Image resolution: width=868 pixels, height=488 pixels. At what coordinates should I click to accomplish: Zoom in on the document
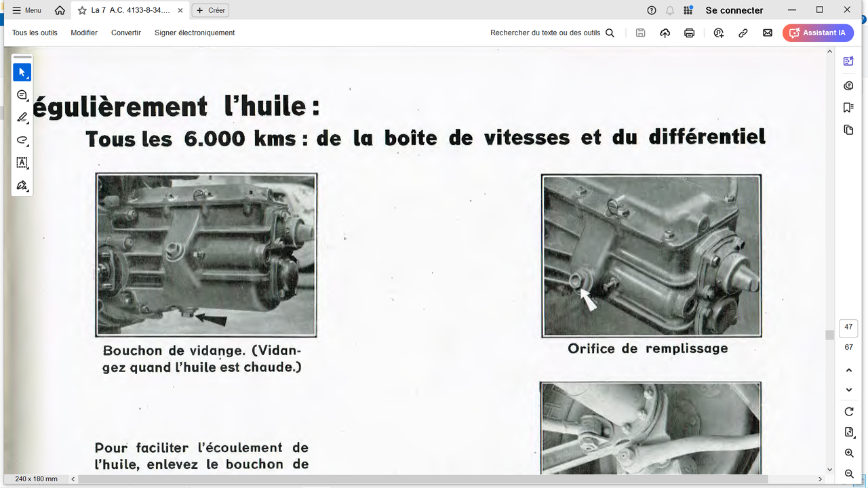pos(848,453)
